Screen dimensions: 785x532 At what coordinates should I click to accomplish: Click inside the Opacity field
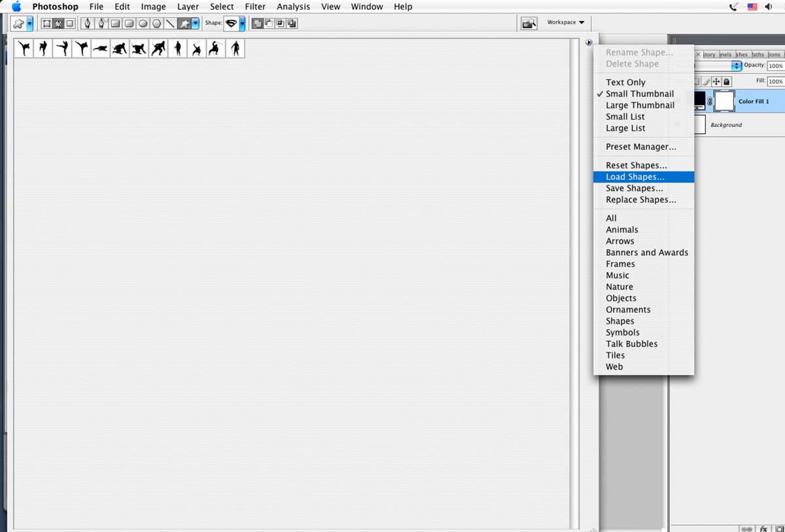(x=776, y=65)
